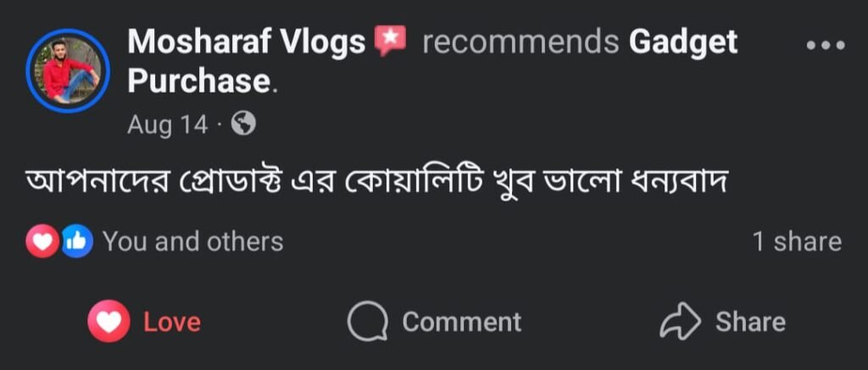Open Mosharaf Vlogs profile picture
This screenshot has width=868, height=370.
point(68,70)
